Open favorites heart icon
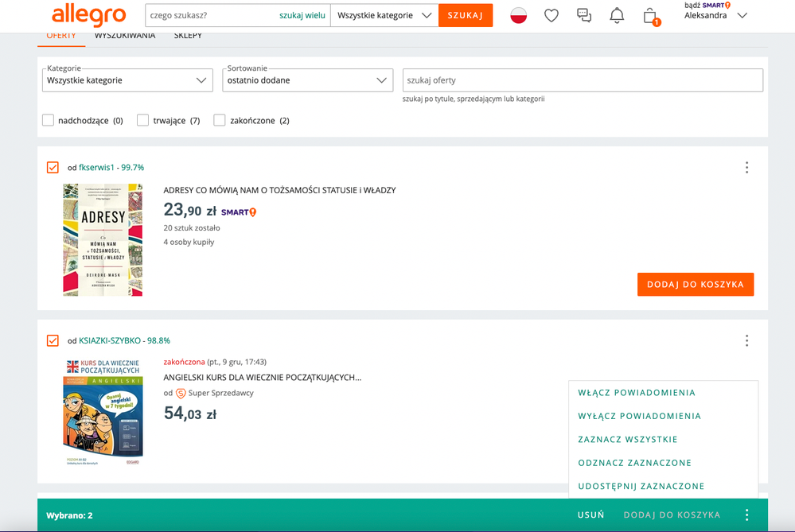Viewport: 795px width, 532px height. (551, 16)
